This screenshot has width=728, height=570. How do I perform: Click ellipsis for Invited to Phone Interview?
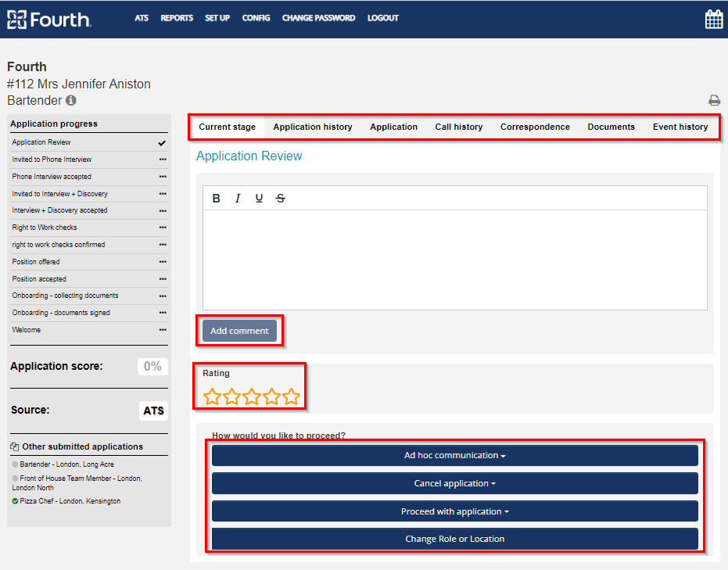(163, 160)
